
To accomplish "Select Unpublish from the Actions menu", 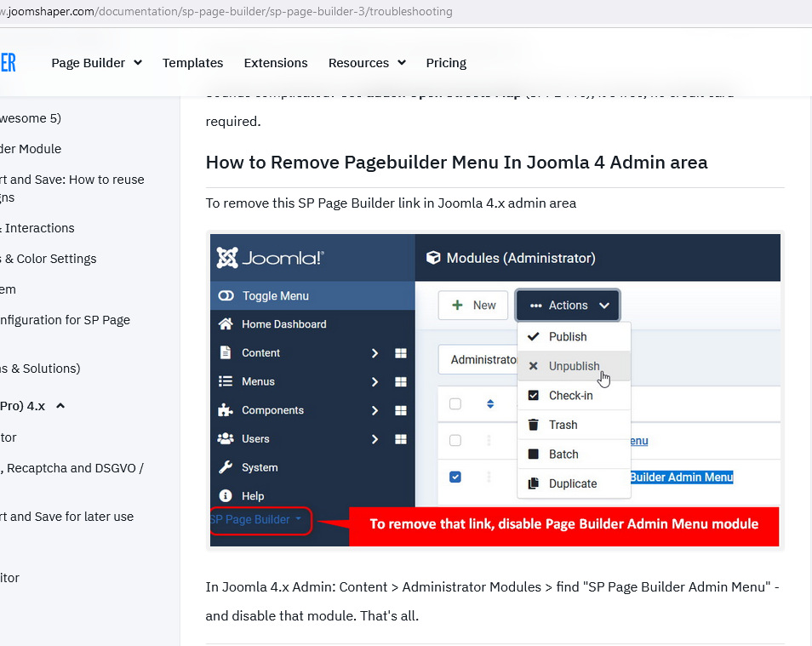I will click(x=574, y=366).
